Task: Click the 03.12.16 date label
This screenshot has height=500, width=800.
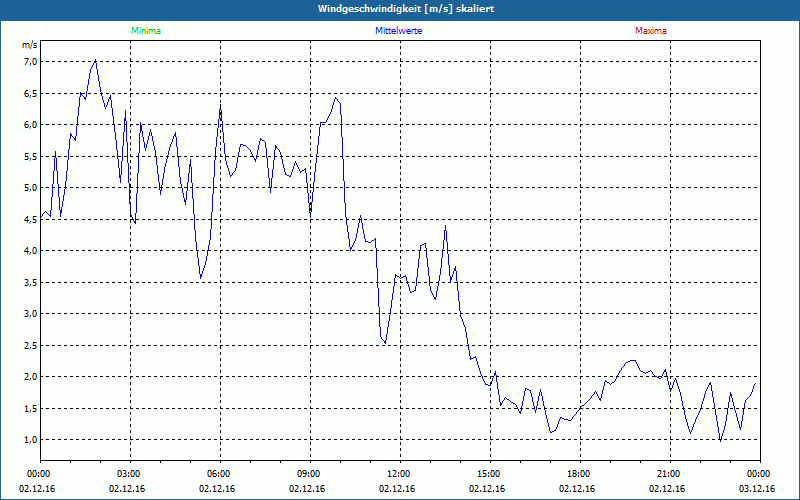Action: (x=757, y=489)
